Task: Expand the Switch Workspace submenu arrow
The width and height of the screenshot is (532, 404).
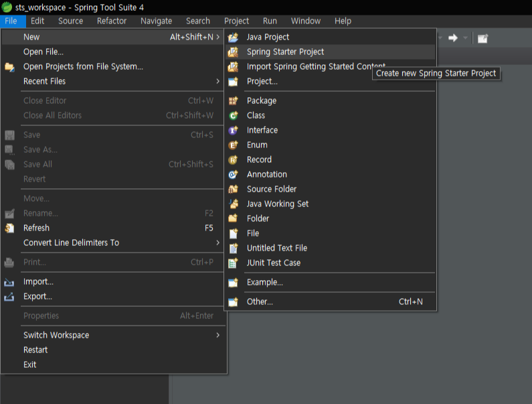Action: tap(218, 335)
